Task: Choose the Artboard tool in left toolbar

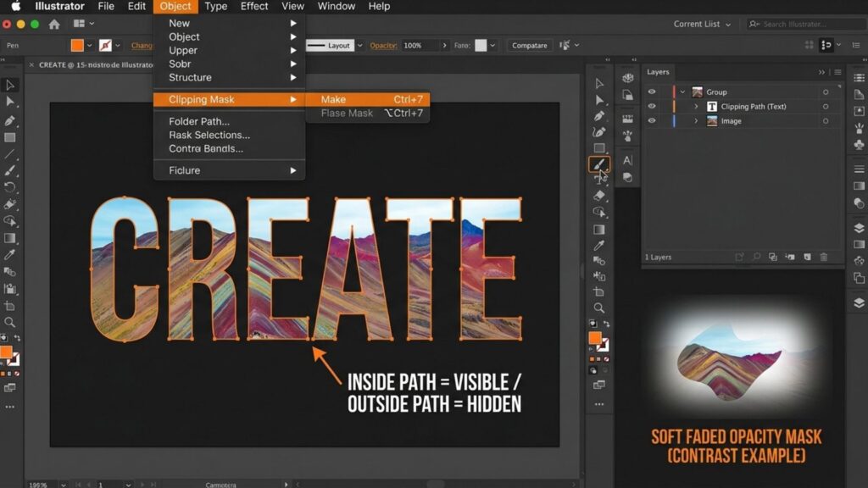Action: pos(10,306)
